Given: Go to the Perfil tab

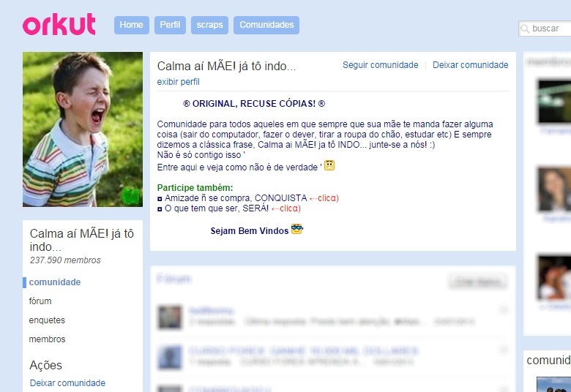Looking at the screenshot, I should (170, 25).
